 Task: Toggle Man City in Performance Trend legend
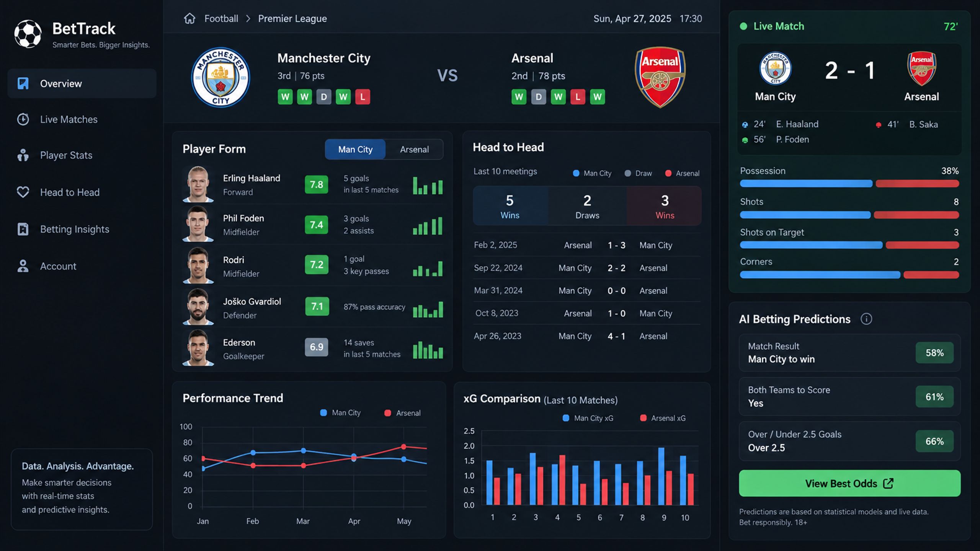click(340, 412)
